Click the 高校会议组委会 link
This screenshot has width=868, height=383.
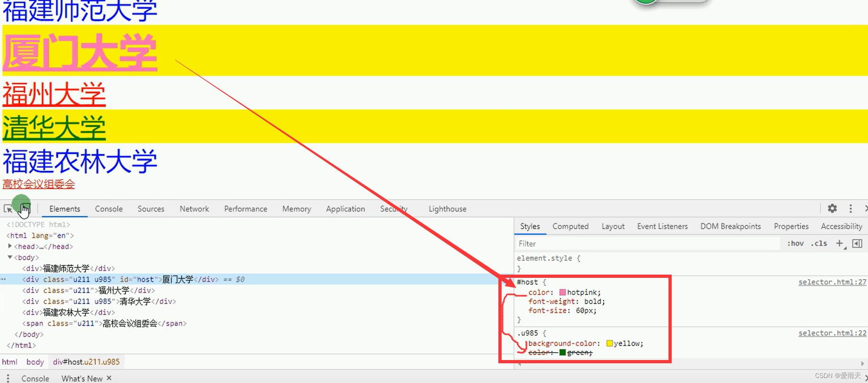(39, 184)
